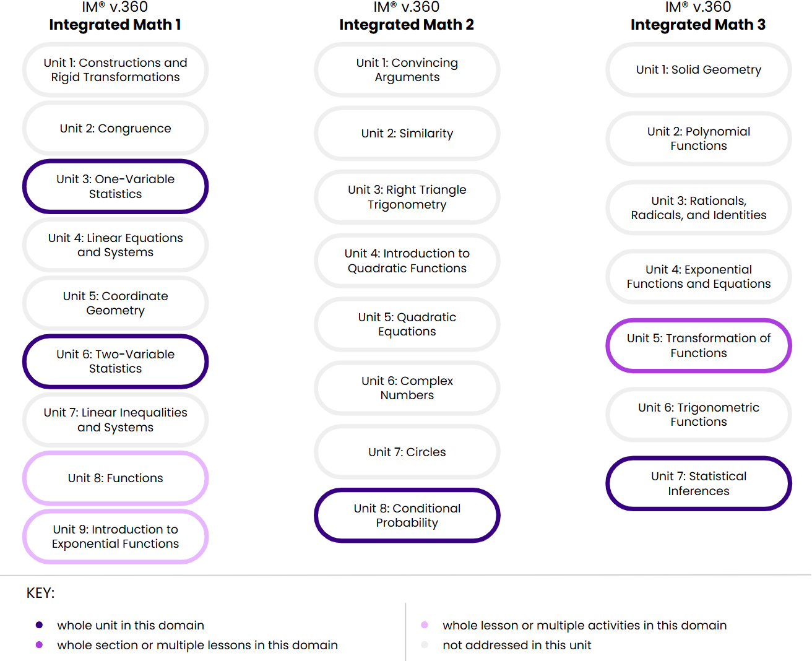The image size is (812, 661).
Task: Select Unit 1: Solid Geometry box
Action: tap(699, 70)
